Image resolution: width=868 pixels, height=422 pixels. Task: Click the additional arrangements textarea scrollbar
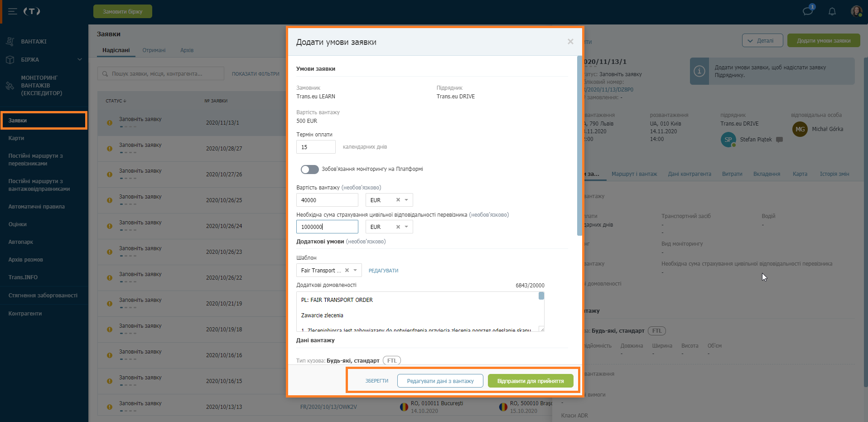coord(541,296)
